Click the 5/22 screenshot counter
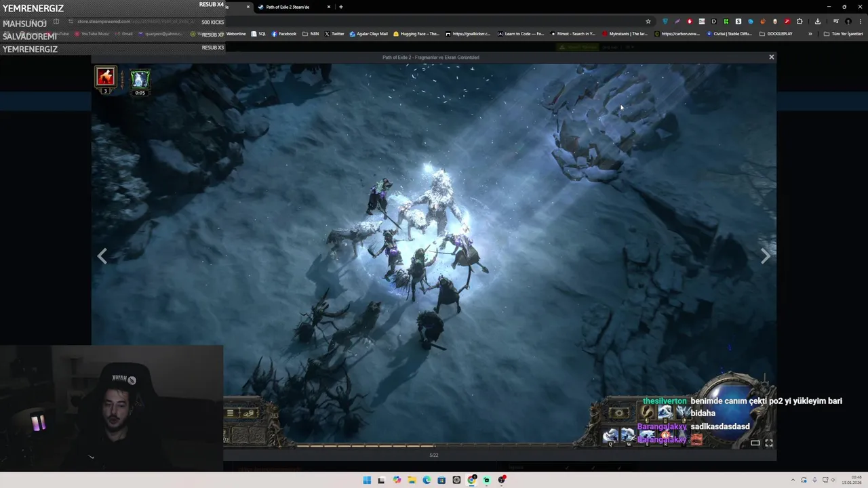 [434, 455]
